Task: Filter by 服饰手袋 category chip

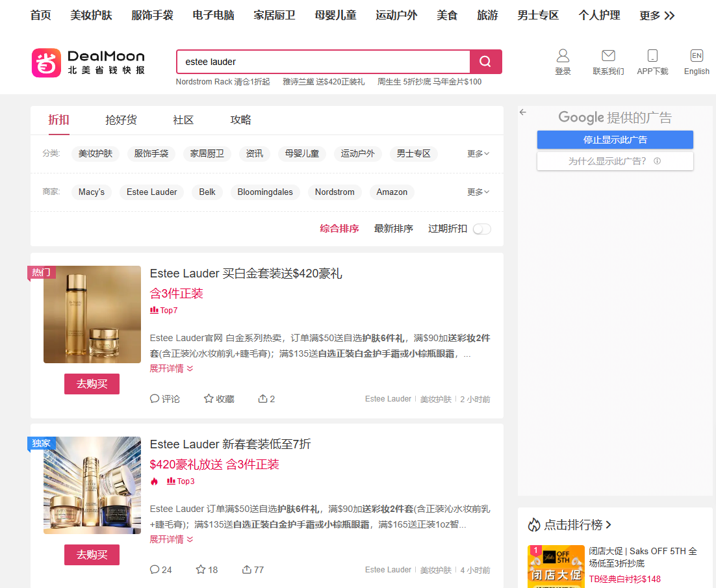Action: 151,154
